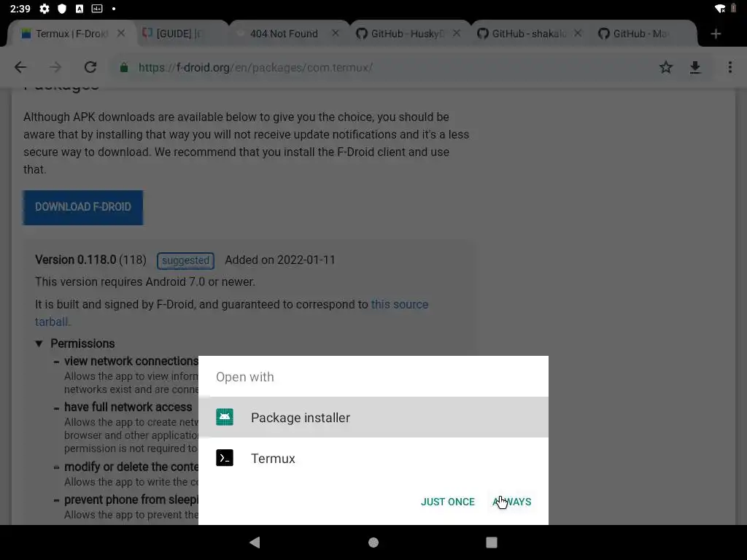Viewport: 747px width, 560px height.
Task: Collapse the Permissions section triangle
Action: [39, 344]
